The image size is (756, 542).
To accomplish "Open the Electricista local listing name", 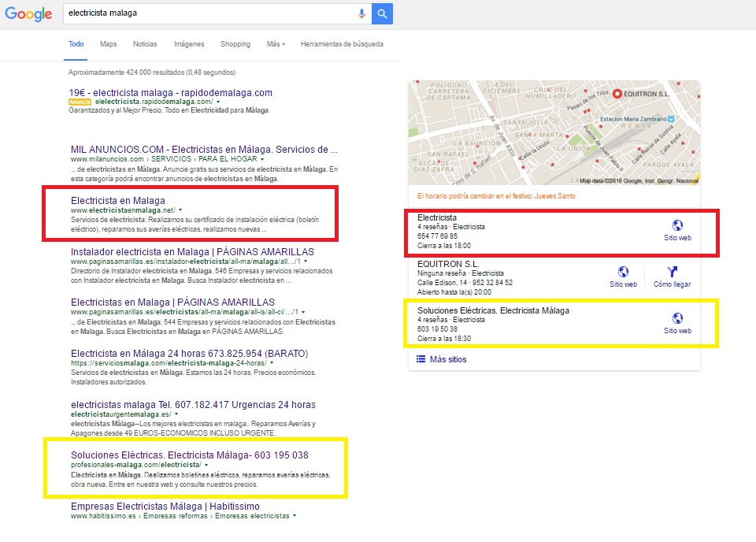I will coord(437,217).
